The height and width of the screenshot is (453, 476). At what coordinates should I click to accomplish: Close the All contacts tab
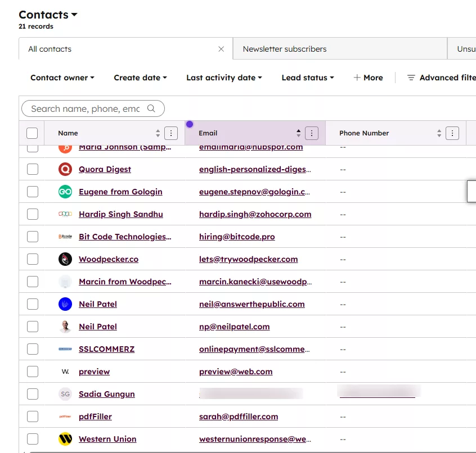click(221, 49)
